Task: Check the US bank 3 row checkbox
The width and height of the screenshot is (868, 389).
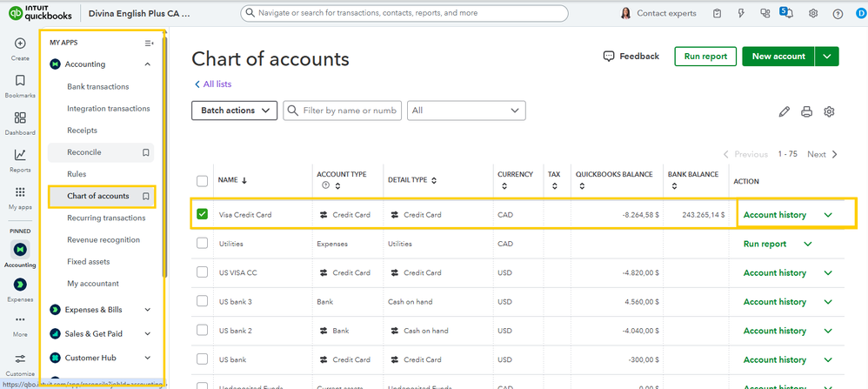Action: point(202,301)
